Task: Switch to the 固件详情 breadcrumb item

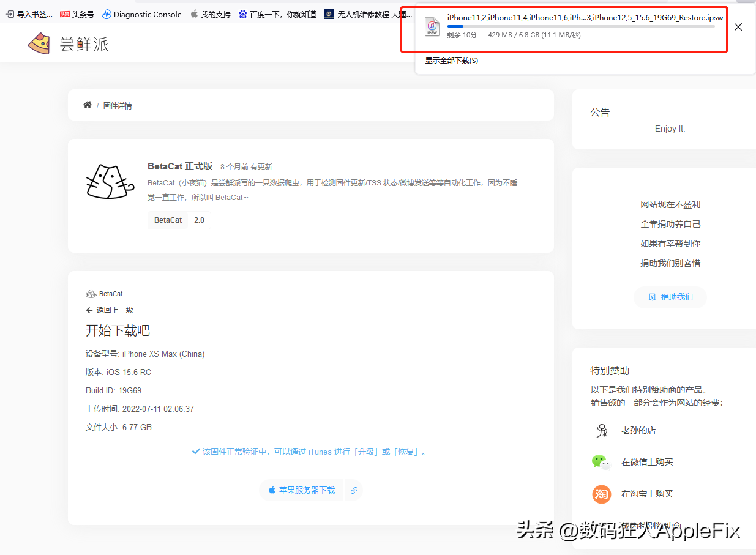Action: [118, 105]
